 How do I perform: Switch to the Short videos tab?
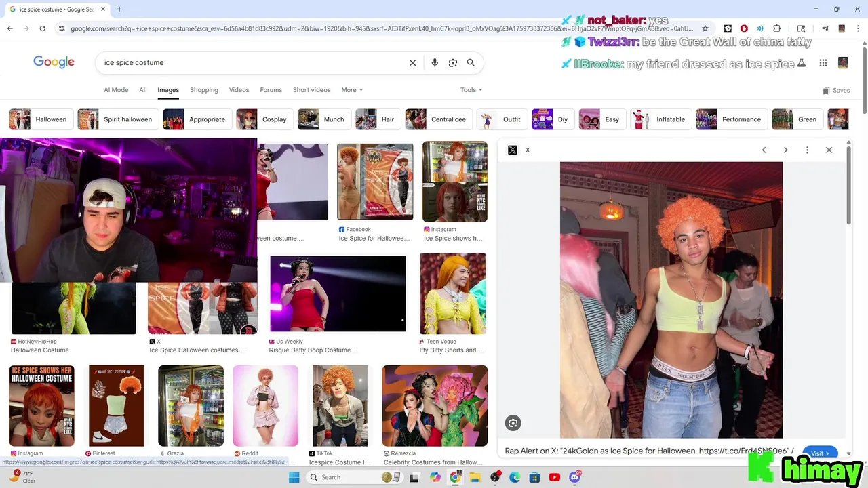pos(311,90)
